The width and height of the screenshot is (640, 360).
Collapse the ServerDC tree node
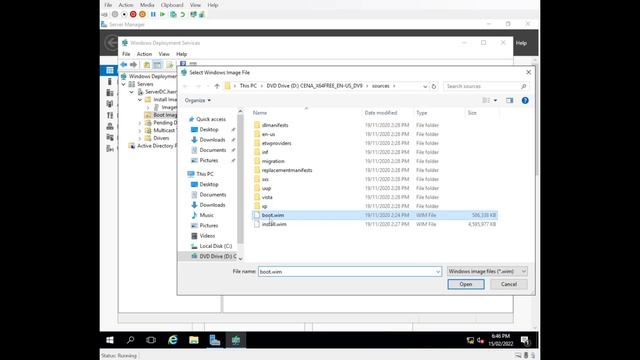tap(131, 92)
